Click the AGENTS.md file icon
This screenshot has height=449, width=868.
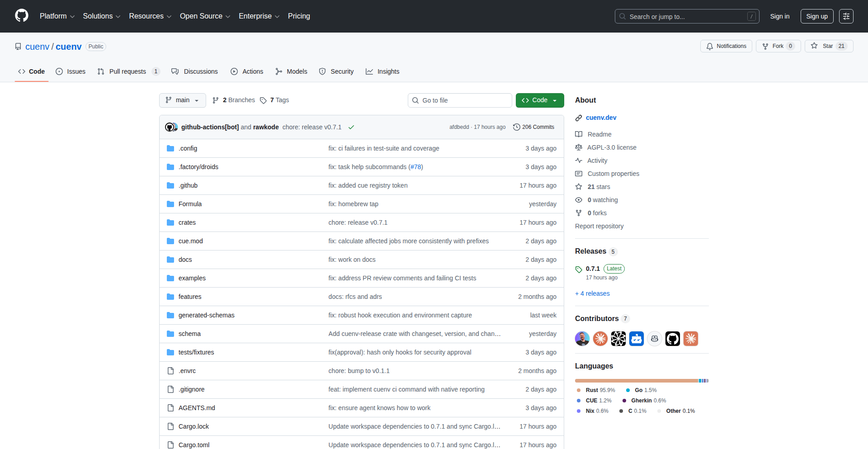tap(170, 408)
